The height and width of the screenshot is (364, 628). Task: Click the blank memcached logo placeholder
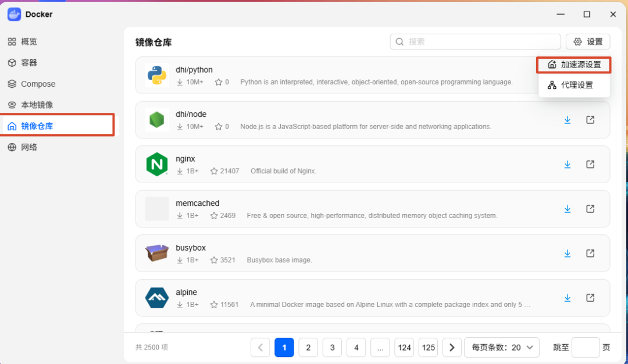[x=156, y=209]
